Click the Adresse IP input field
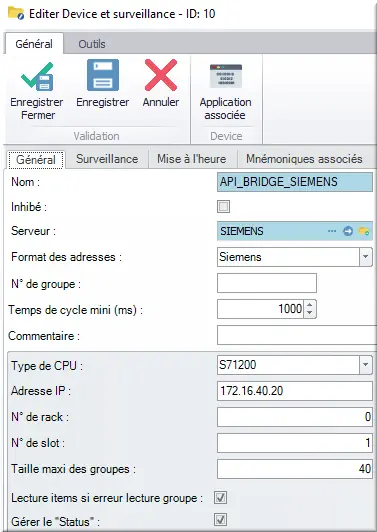 295,391
